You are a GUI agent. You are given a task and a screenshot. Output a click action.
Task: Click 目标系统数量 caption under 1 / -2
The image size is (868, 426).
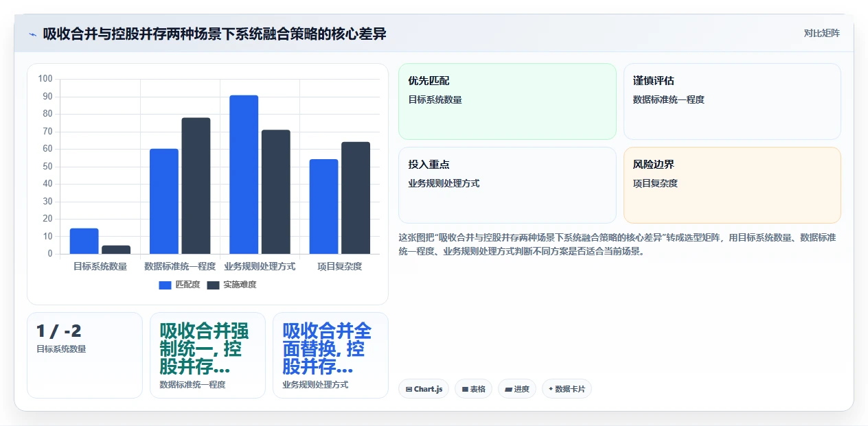(x=61, y=349)
